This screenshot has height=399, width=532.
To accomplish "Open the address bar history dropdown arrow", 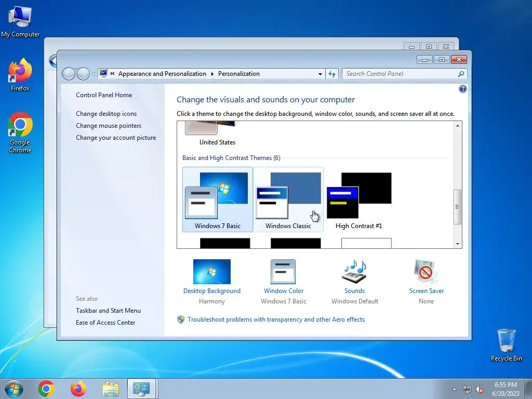I will [x=320, y=74].
